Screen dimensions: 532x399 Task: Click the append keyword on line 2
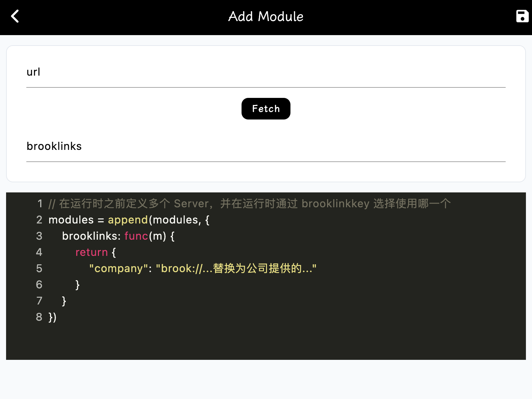pos(128,220)
